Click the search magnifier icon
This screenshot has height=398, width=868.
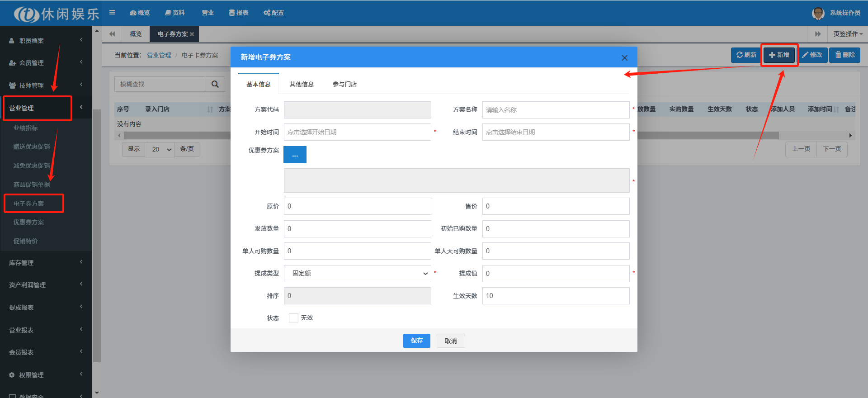(215, 84)
